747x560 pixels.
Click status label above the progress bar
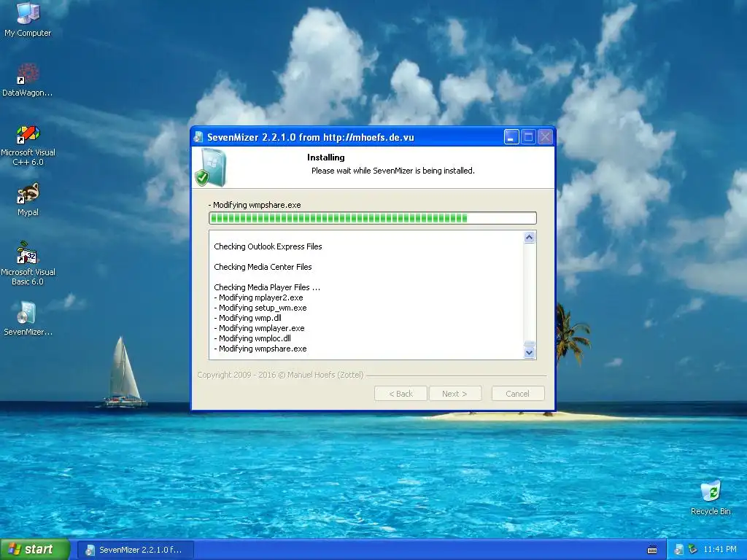tap(255, 205)
